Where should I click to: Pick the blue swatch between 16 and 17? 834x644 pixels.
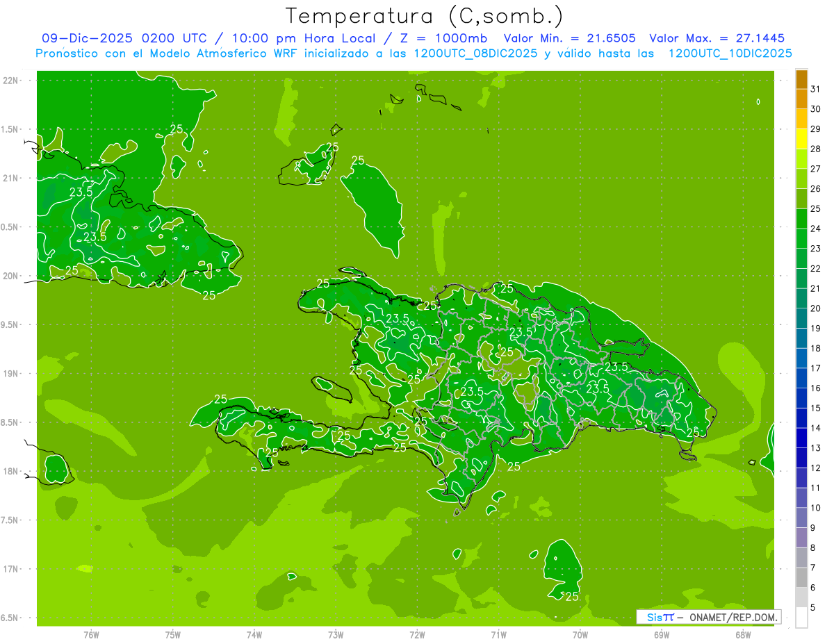click(801, 378)
